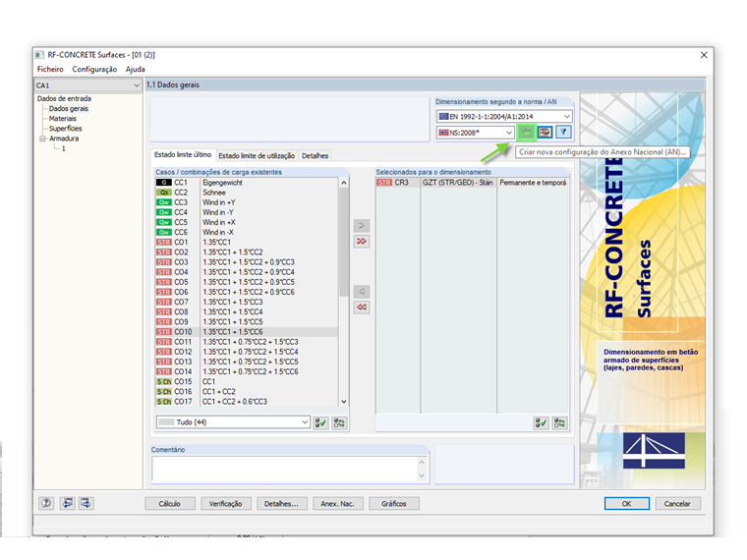Remove selected case with left arrow
This screenshot has height=560, width=747.
pos(361,292)
